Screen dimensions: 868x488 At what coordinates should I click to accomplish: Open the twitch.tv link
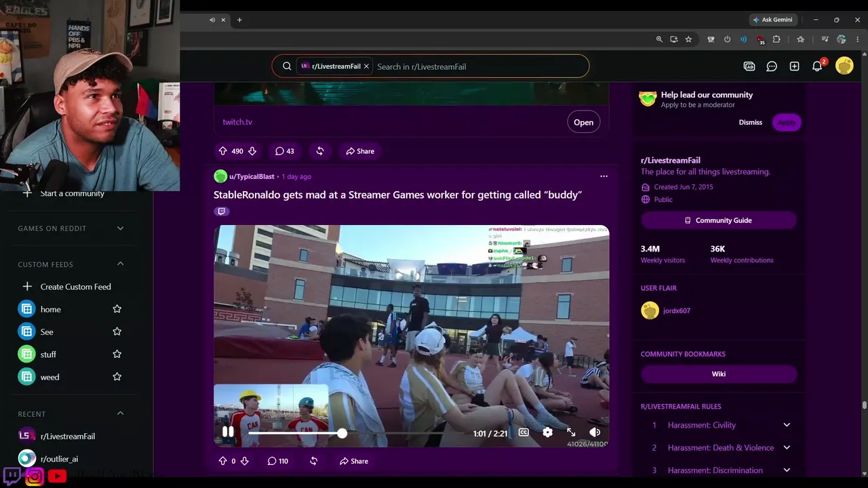click(237, 122)
